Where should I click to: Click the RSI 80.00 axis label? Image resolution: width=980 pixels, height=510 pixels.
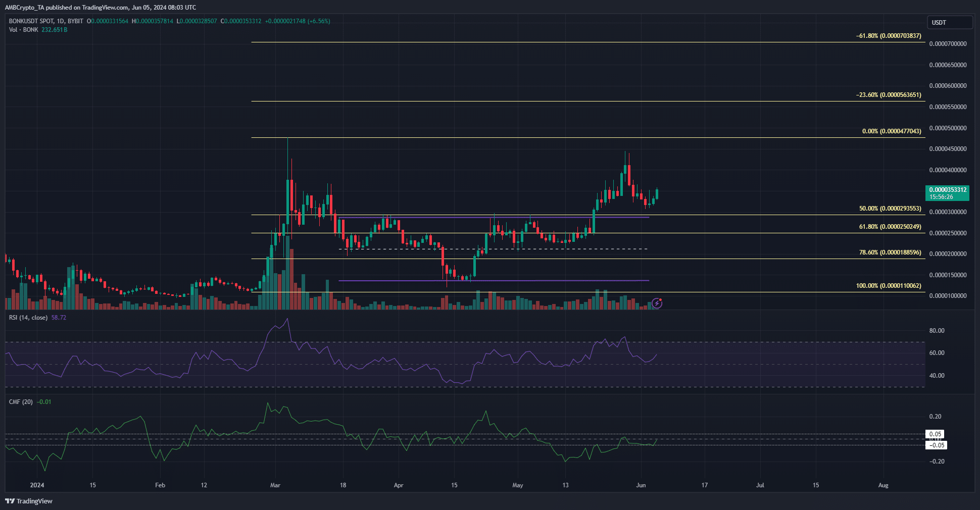[x=937, y=331]
